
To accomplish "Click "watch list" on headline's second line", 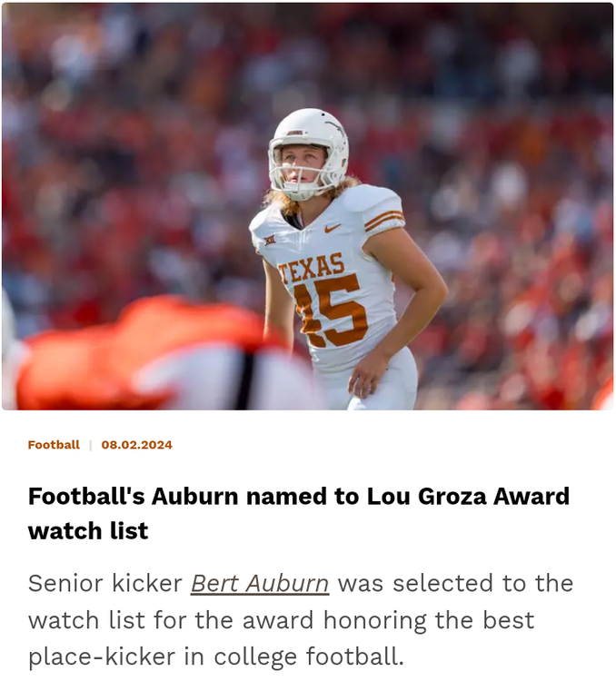I will pos(88,531).
